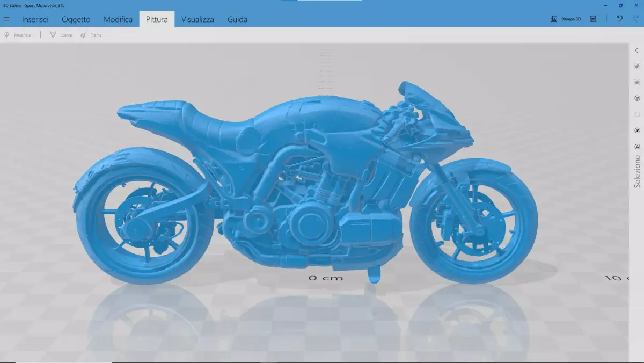Click the Stampa 3D button

566,19
